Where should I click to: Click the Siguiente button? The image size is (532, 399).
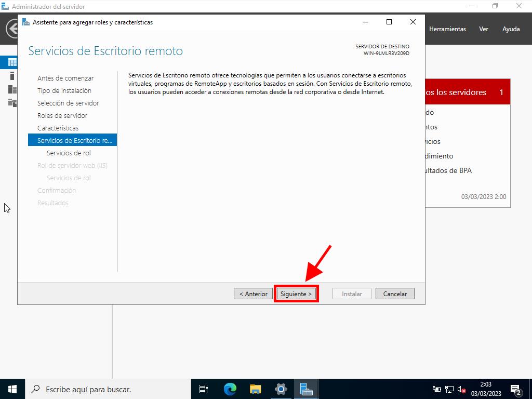tap(296, 294)
